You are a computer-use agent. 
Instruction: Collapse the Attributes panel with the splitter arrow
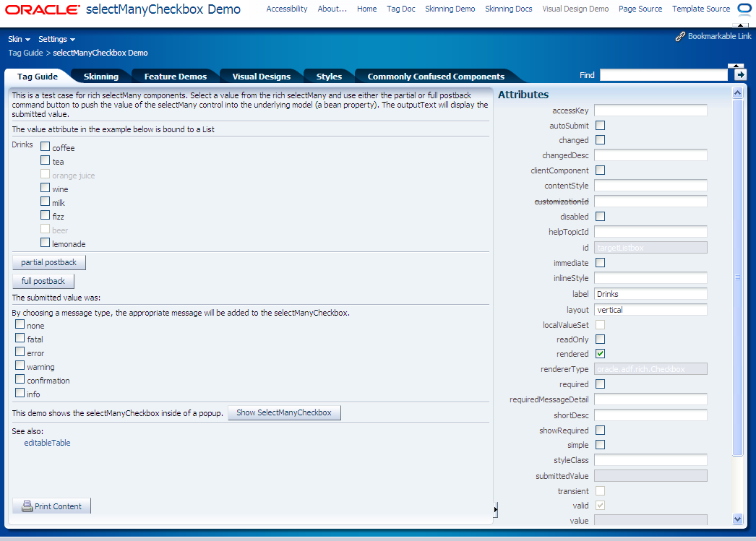point(496,509)
